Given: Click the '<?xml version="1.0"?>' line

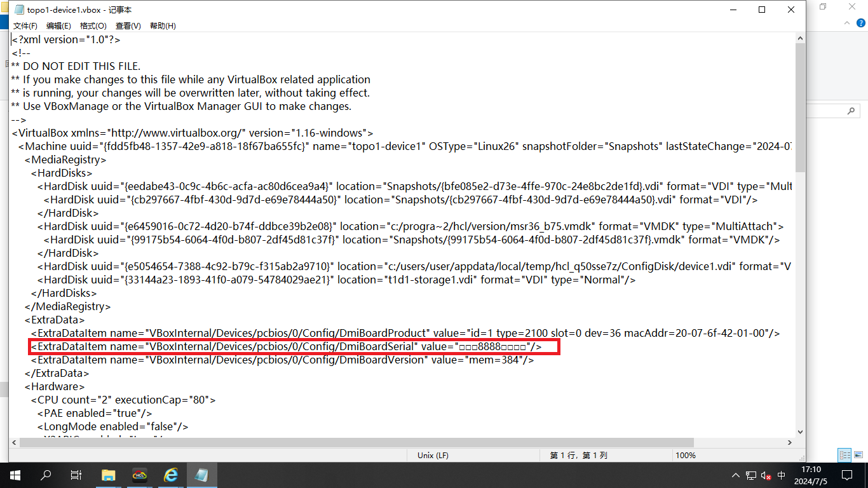Looking at the screenshot, I should click(x=66, y=39).
